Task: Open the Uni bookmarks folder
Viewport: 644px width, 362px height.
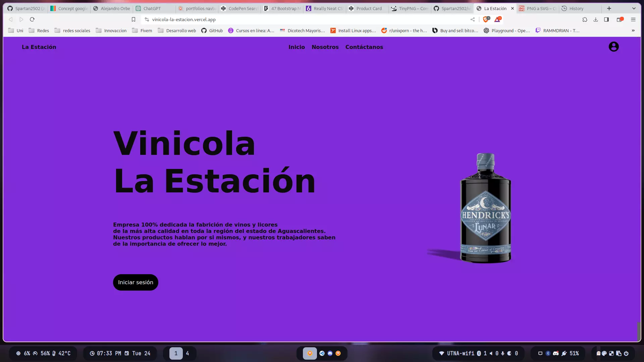Action: point(16,31)
